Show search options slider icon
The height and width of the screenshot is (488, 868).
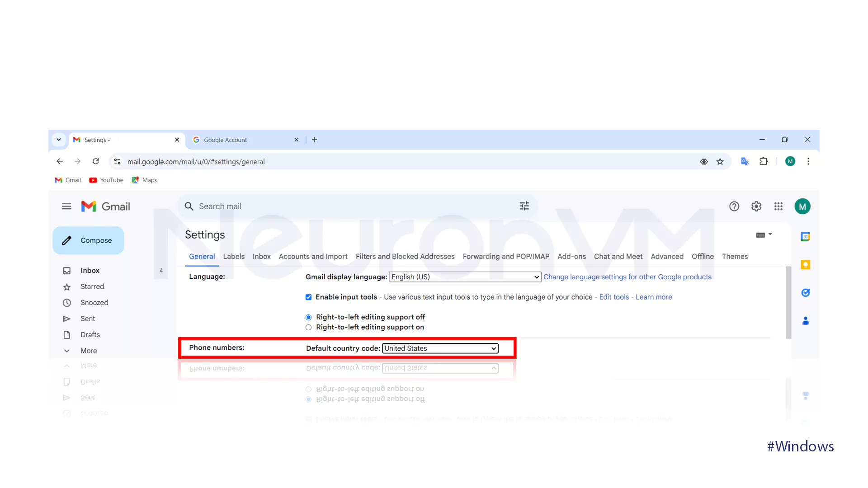click(x=524, y=206)
